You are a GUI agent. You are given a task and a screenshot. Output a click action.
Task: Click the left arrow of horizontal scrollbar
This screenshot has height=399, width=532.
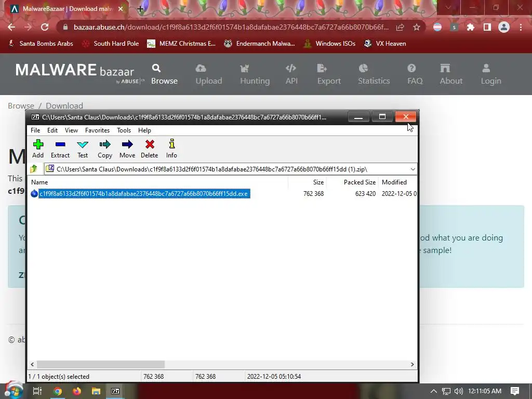point(32,364)
